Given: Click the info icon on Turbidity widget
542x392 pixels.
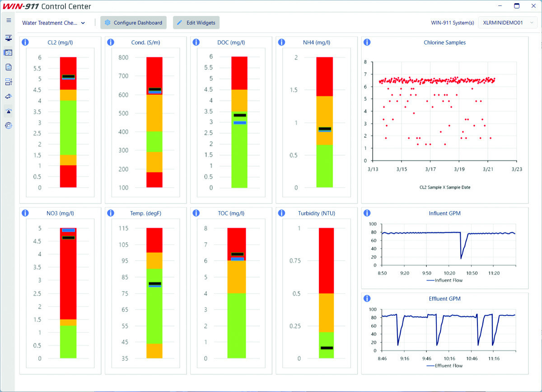Looking at the screenshot, I should coord(281,213).
